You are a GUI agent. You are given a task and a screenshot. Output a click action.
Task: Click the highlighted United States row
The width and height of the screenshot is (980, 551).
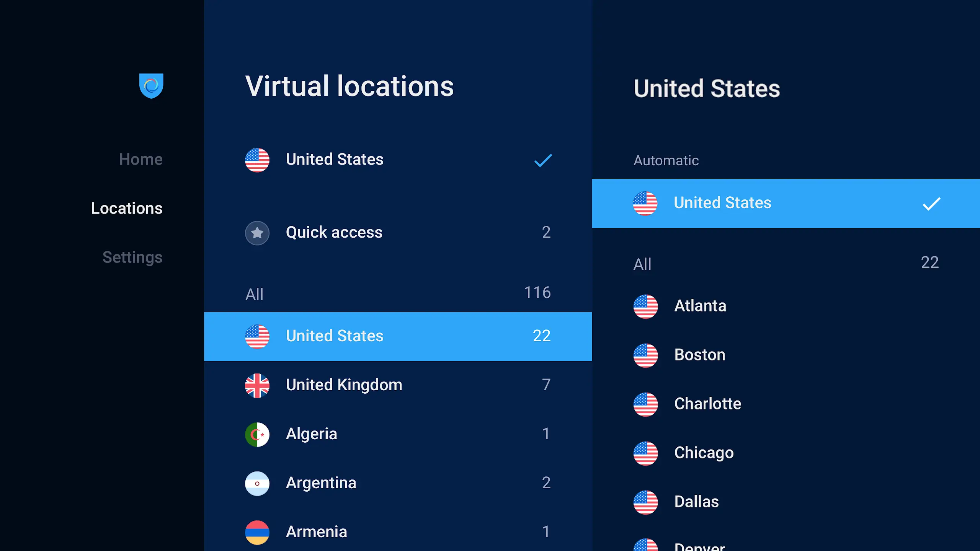(398, 336)
